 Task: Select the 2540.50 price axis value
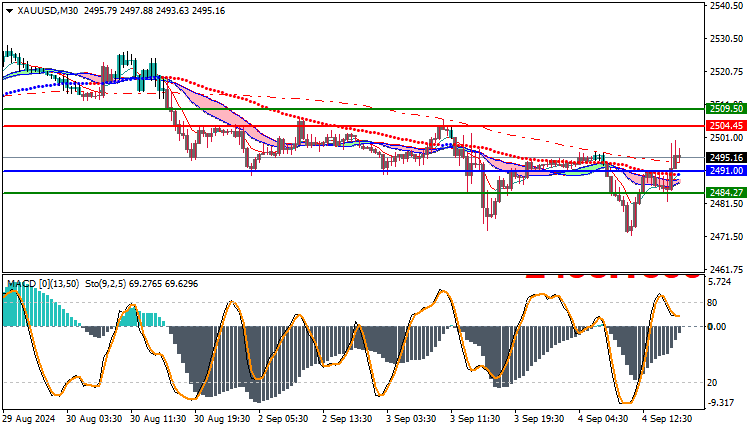[727, 6]
